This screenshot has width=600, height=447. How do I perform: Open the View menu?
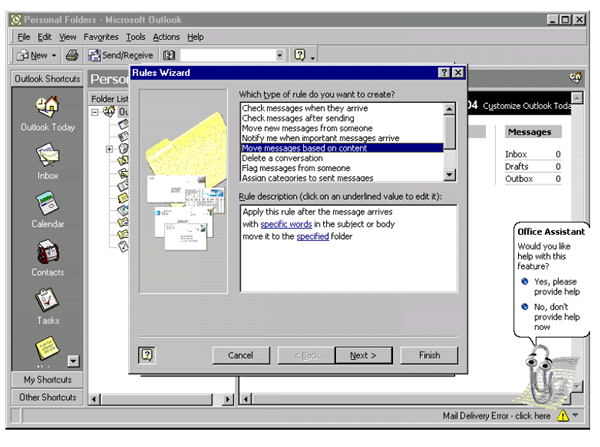click(68, 37)
